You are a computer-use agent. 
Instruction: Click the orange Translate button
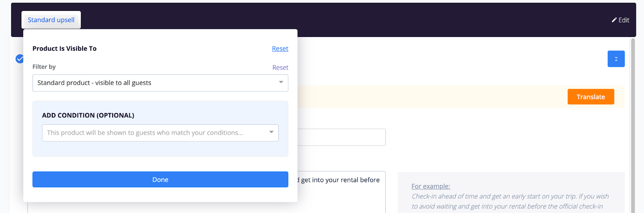(590, 97)
